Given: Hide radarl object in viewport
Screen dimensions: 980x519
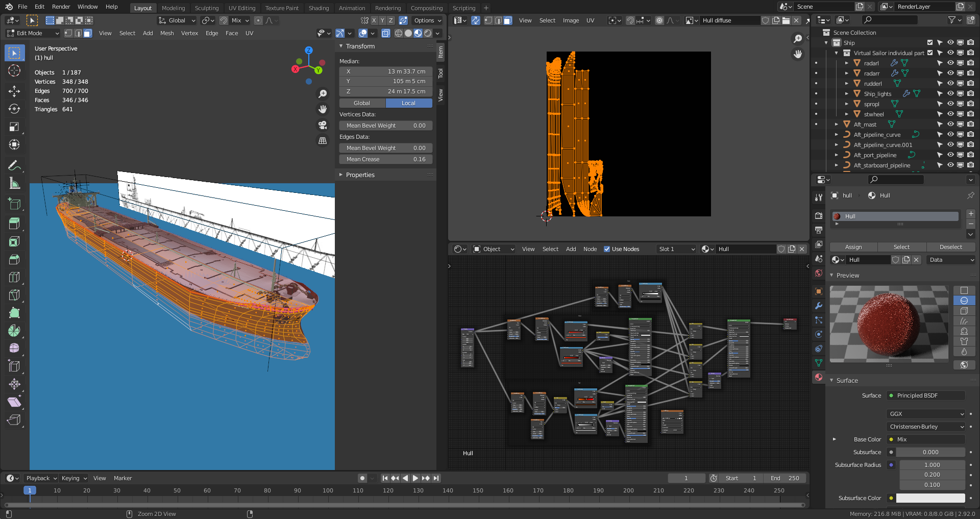Looking at the screenshot, I should [950, 63].
